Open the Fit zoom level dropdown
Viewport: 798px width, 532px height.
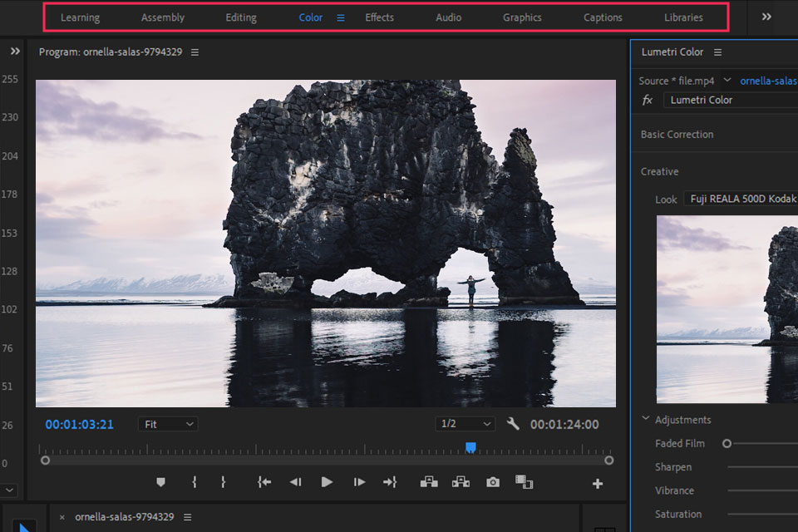tap(168, 424)
